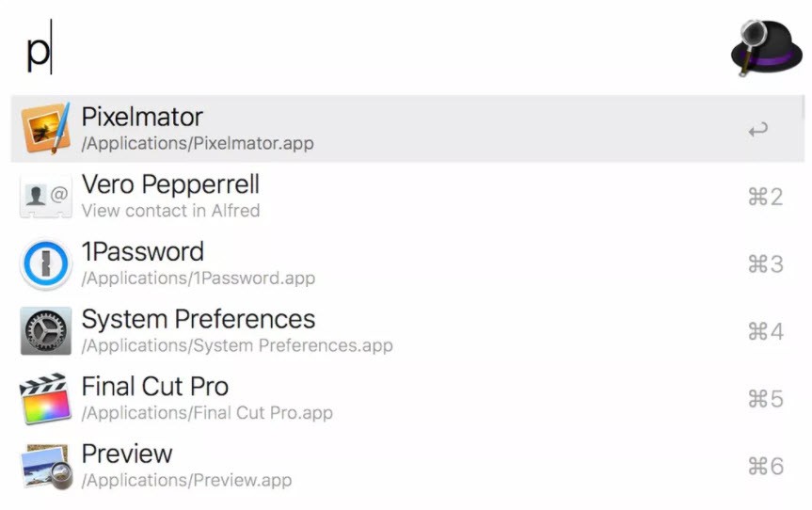Viewport: 812px width, 510px height.
Task: Select the Preview result row
Action: pos(407,466)
